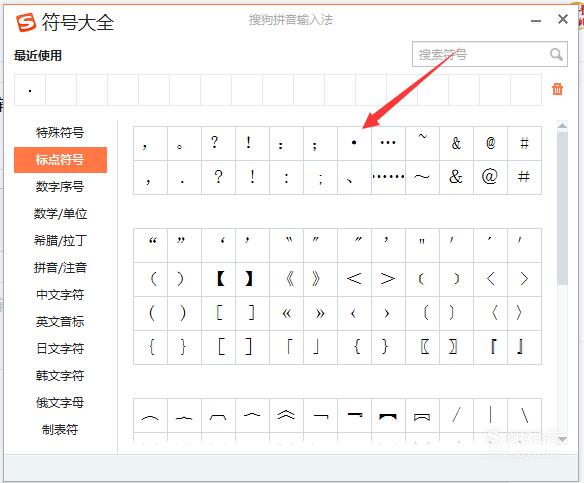The height and width of the screenshot is (483, 584).
Task: Open the 数学/单位 category
Action: coord(60,214)
